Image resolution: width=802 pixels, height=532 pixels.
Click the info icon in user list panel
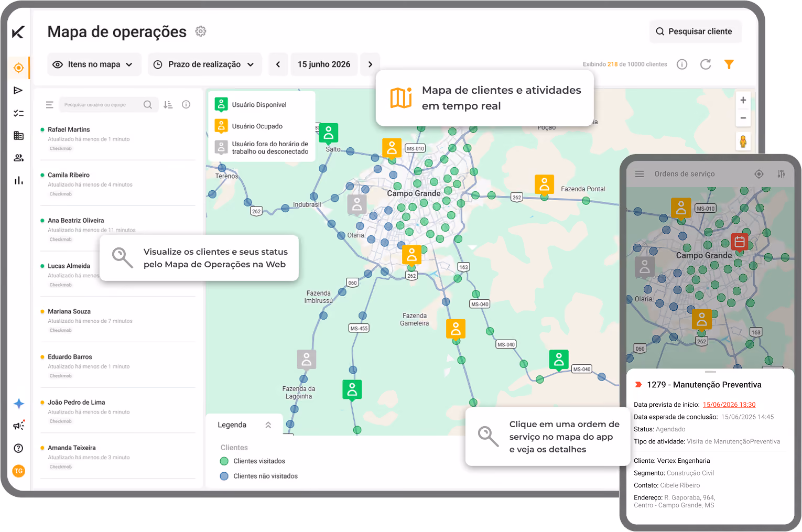(186, 104)
